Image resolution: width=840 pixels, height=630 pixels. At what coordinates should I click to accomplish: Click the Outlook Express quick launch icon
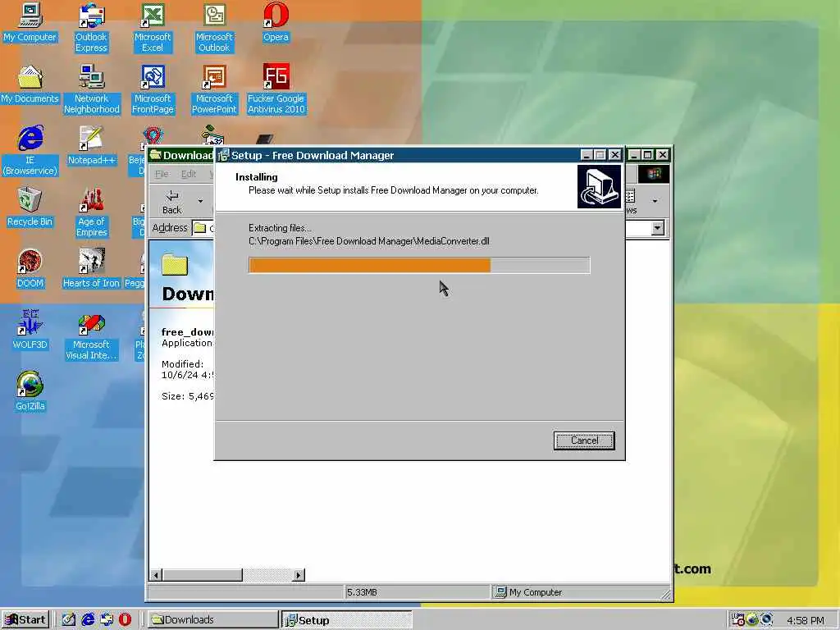coord(107,619)
